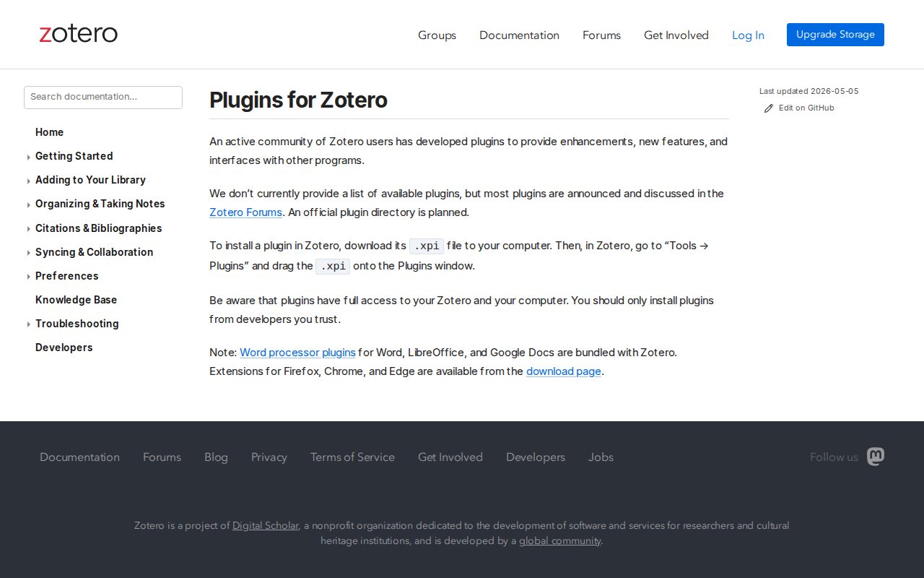Screen dimensions: 924x578
Task: Open Organizing & Taking Notes sidebar item
Action: coord(100,204)
